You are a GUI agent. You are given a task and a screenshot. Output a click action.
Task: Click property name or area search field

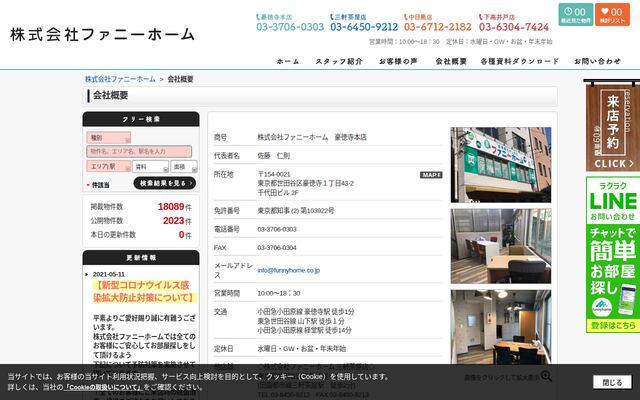click(x=139, y=151)
